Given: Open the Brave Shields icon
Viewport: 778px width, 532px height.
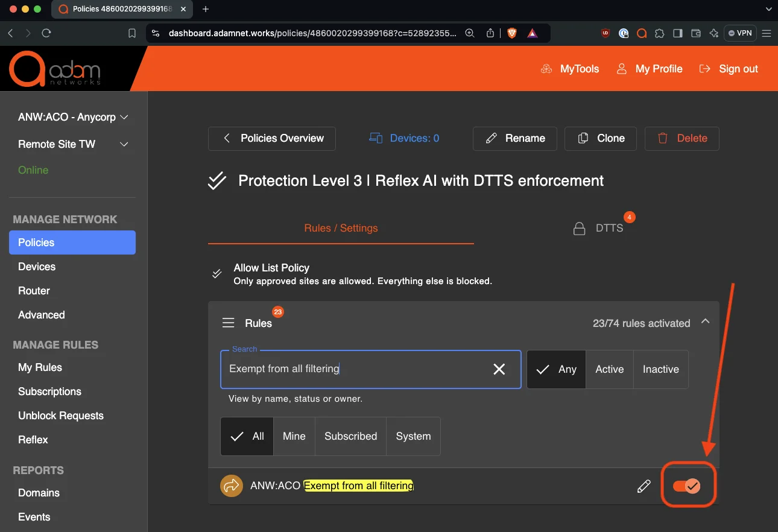Looking at the screenshot, I should point(512,33).
